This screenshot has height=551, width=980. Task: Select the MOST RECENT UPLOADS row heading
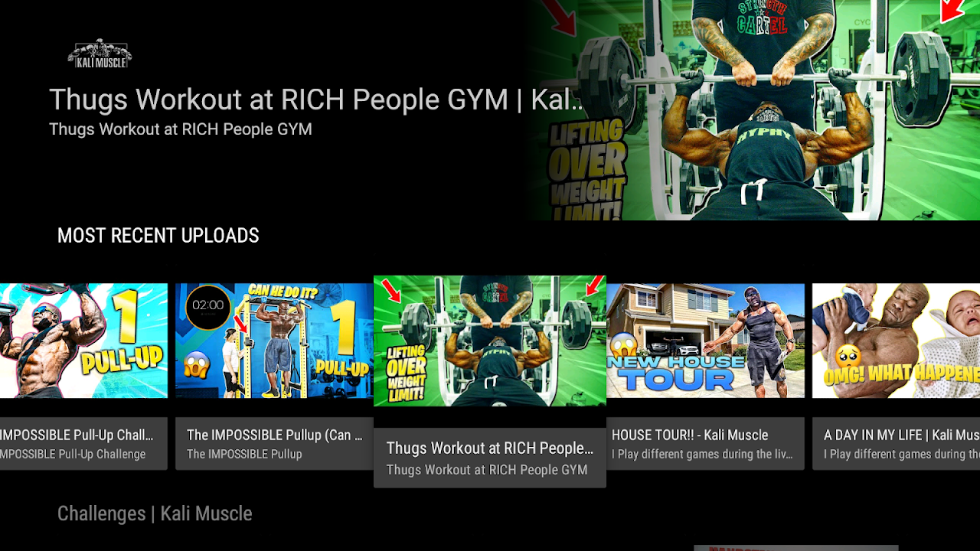pyautogui.click(x=158, y=236)
